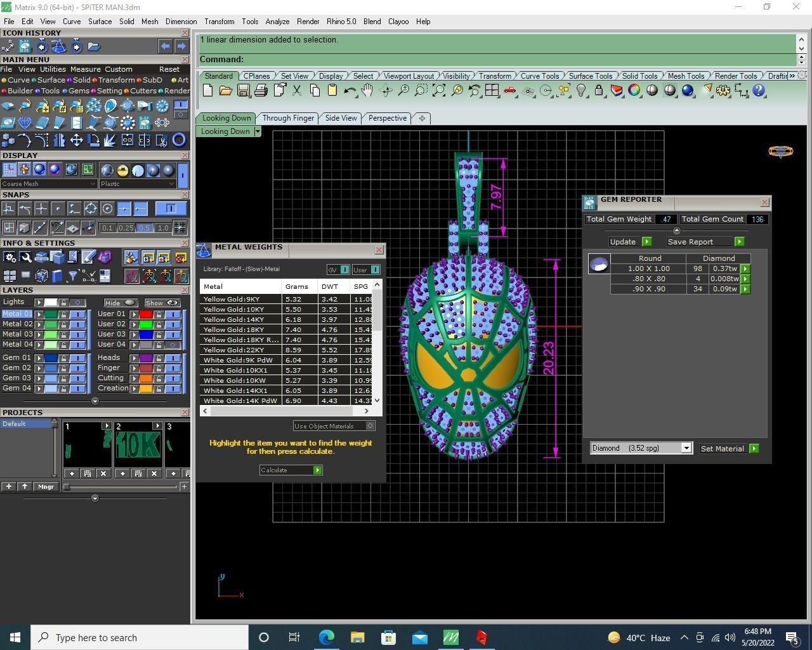This screenshot has height=650, width=812.
Task: Open the Analyze menu
Action: [277, 22]
